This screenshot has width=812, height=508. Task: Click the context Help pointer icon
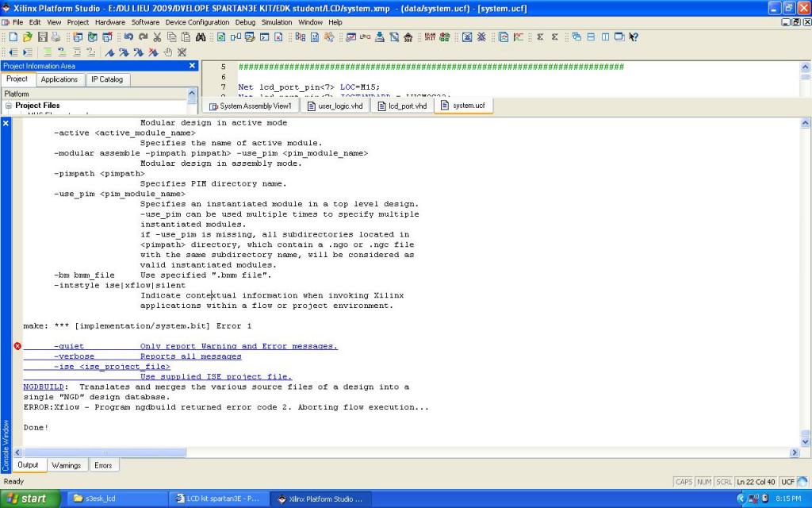click(x=634, y=37)
